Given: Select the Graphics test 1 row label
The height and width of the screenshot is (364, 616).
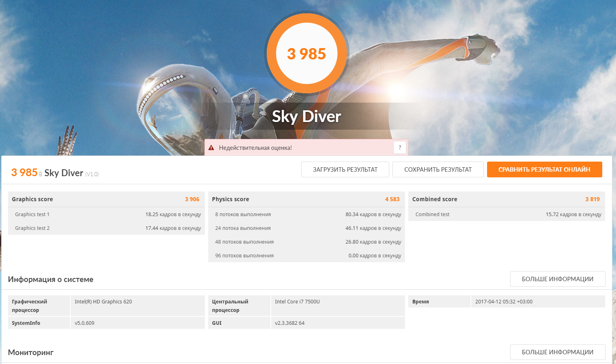Looking at the screenshot, I should 32,215.
